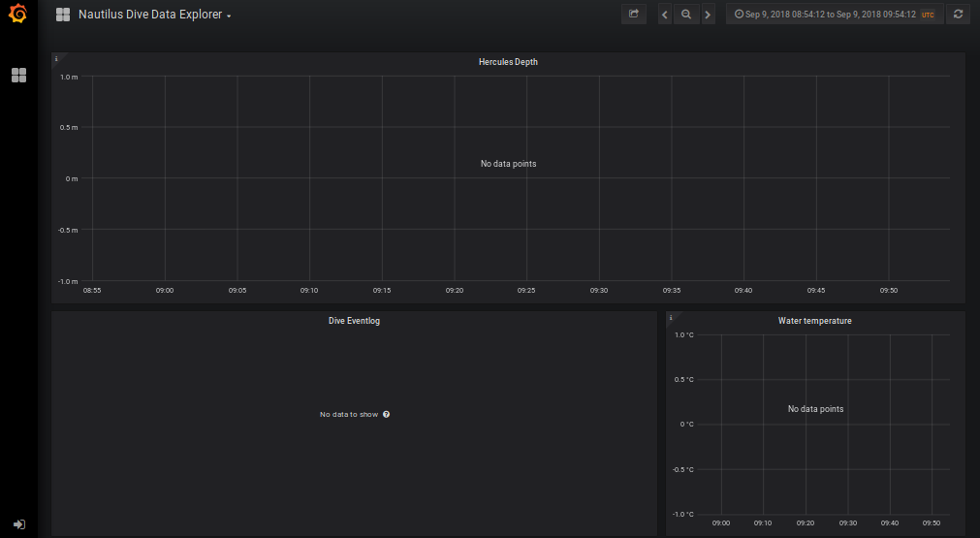This screenshot has height=538, width=980.
Task: Click the UTC timezone label
Action: pos(928,15)
